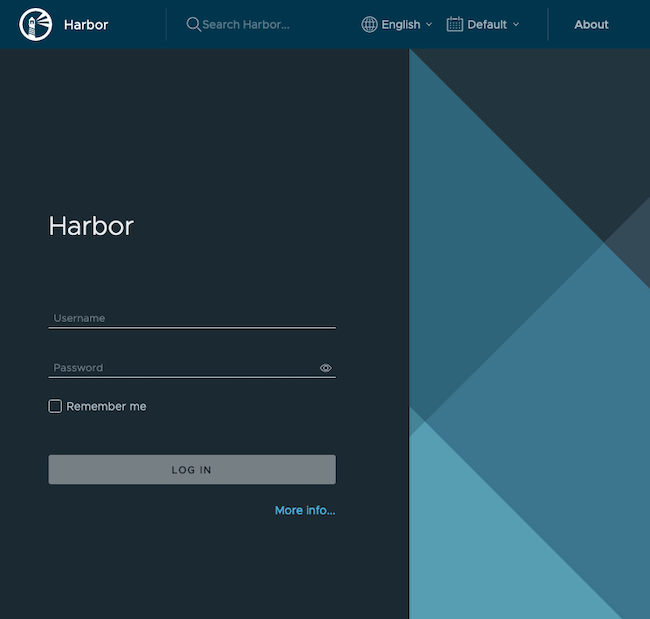Click the chevron beside Default
Image resolution: width=650 pixels, height=619 pixels.
516,24
